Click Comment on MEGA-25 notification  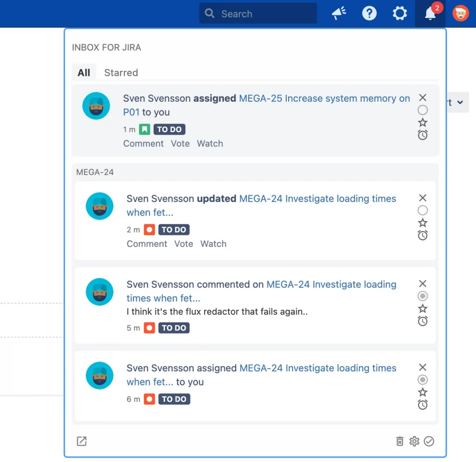click(143, 143)
